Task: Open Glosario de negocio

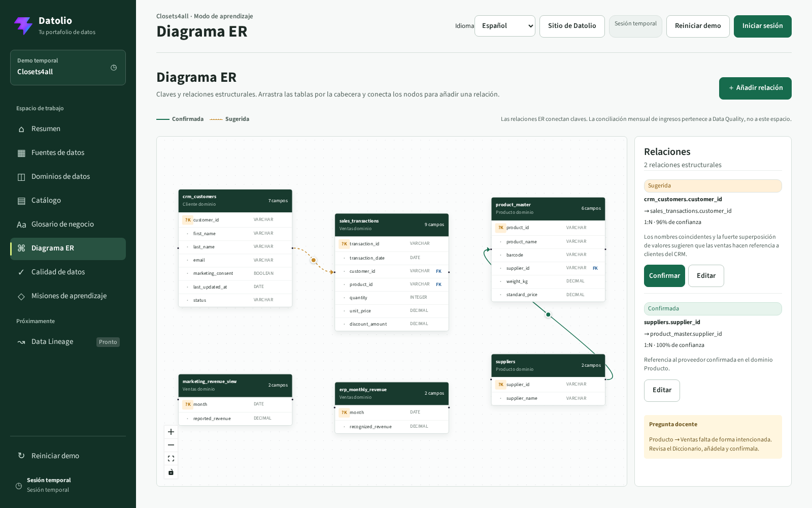Action: point(68,225)
